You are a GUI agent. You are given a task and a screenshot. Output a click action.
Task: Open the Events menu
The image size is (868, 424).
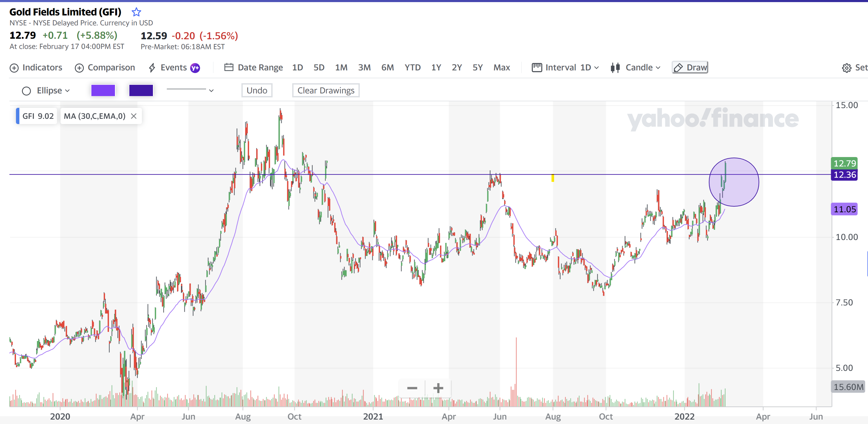(174, 68)
